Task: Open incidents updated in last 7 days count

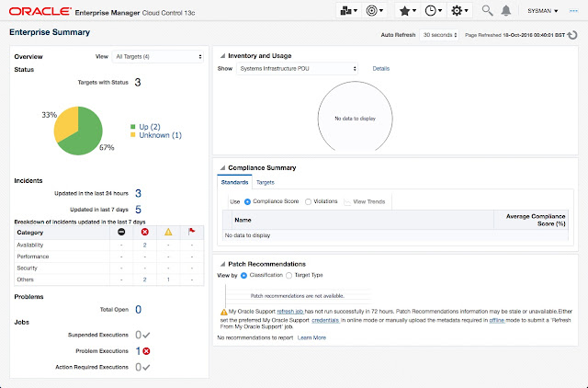Action: click(138, 210)
